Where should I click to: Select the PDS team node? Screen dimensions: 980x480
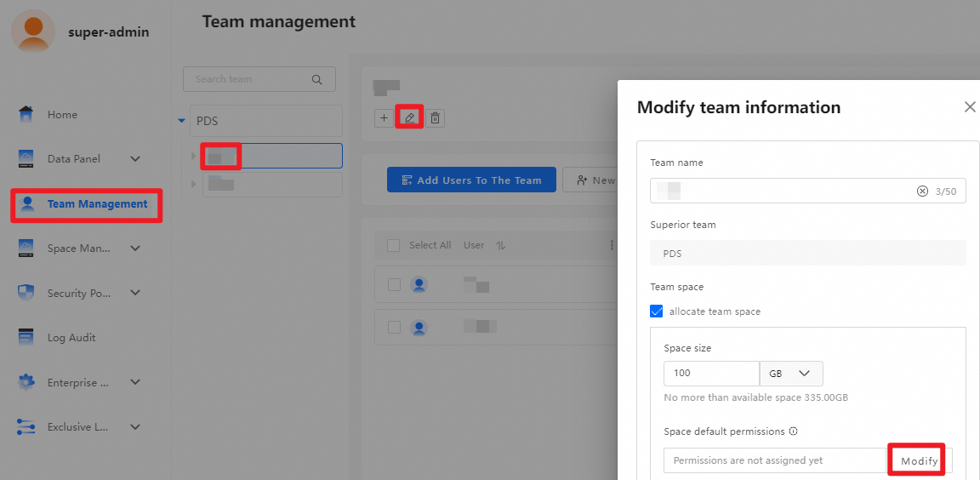(266, 121)
